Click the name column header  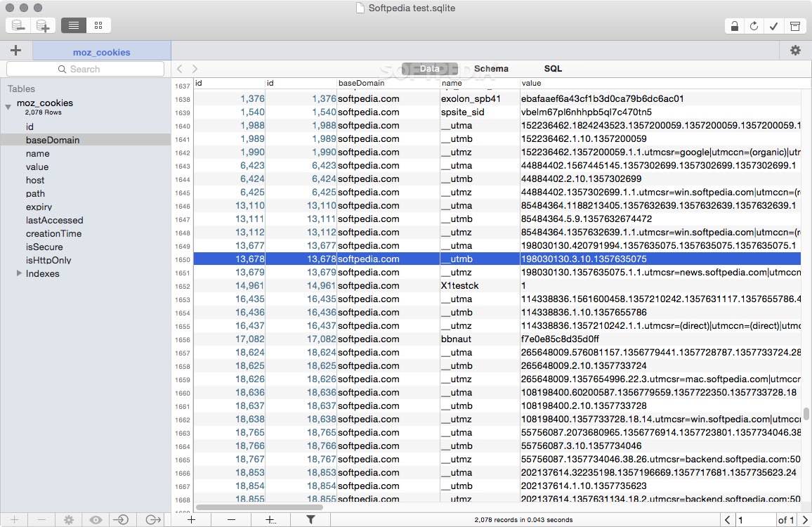click(x=480, y=83)
